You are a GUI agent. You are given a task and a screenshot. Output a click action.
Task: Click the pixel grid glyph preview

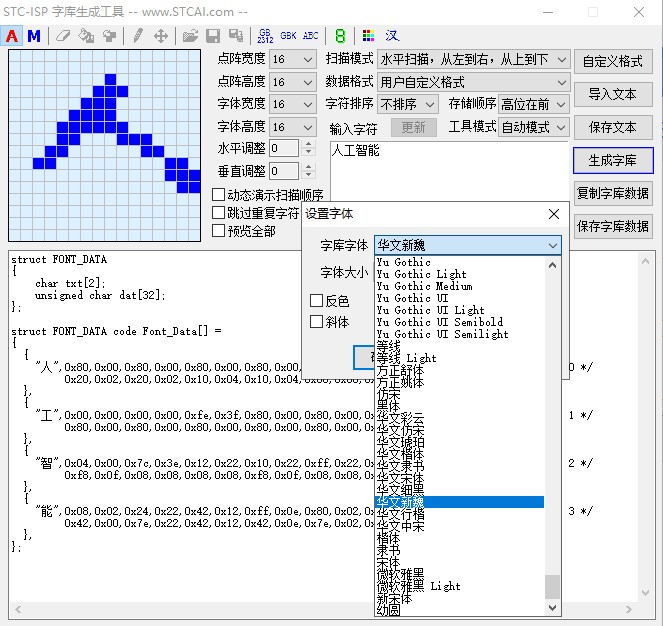pos(104,146)
